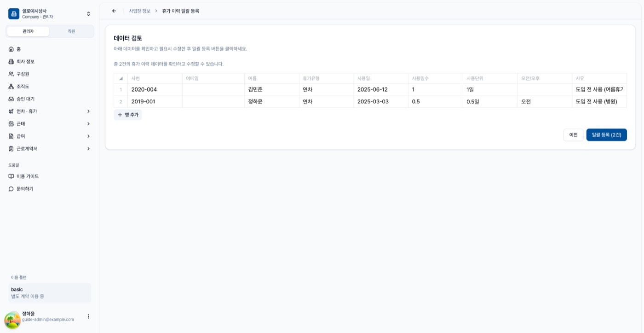Open the 홈 menu item
Image resolution: width=644 pixels, height=333 pixels.
[50, 49]
